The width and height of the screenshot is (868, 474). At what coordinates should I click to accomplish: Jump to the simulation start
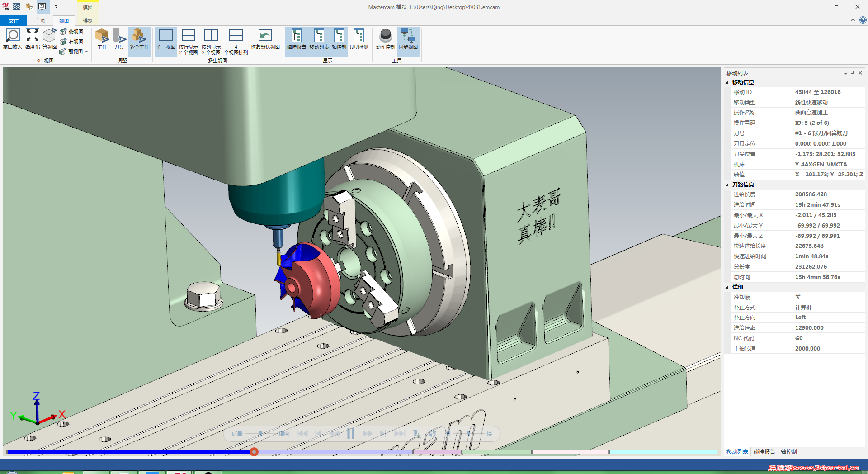pos(302,434)
